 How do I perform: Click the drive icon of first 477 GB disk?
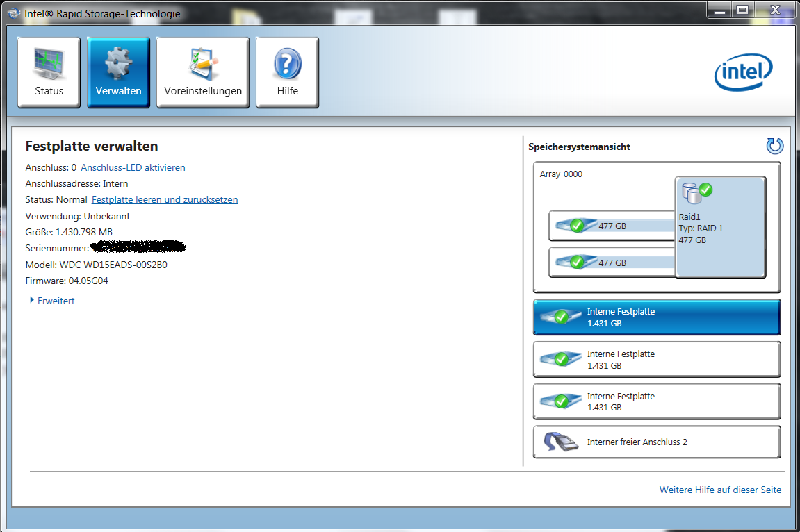[x=576, y=225]
